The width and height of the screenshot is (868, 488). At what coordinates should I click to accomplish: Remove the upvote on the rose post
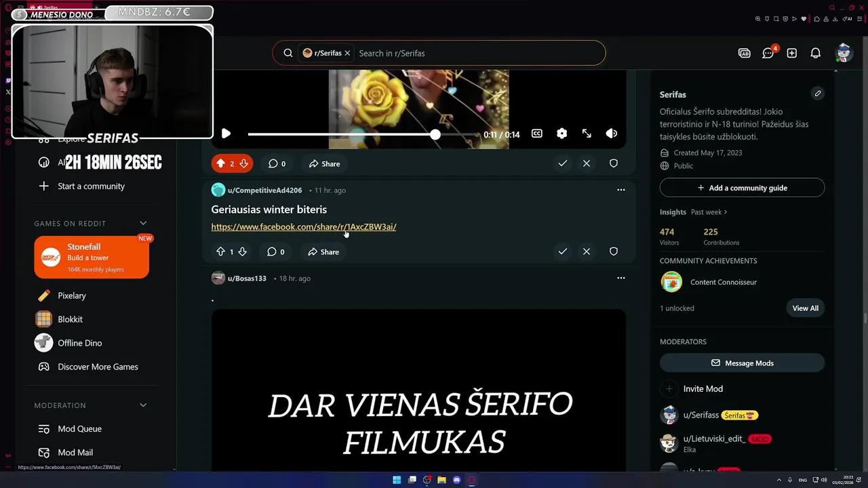[220, 163]
